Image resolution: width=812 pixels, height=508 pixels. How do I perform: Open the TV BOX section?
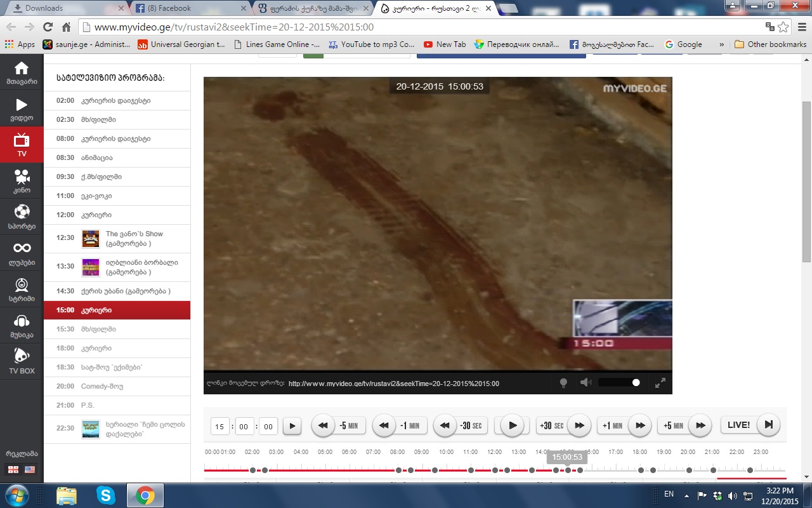point(22,361)
